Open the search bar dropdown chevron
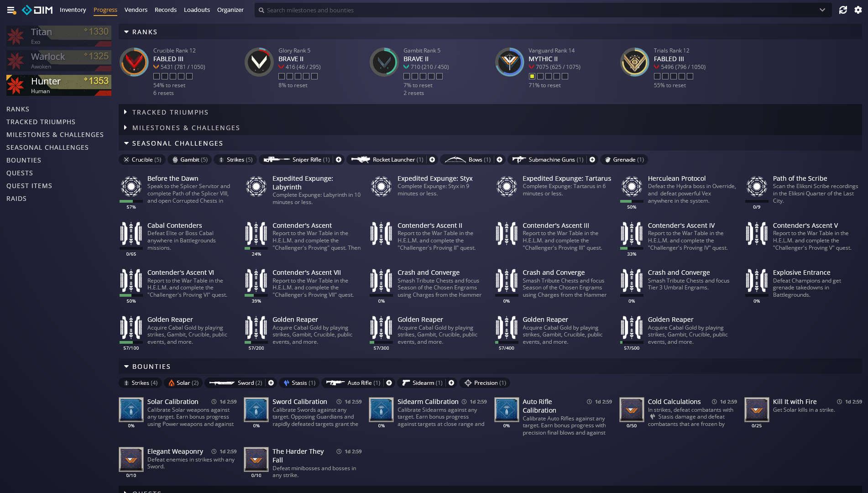Screen dimensions: 868x493 point(822,10)
